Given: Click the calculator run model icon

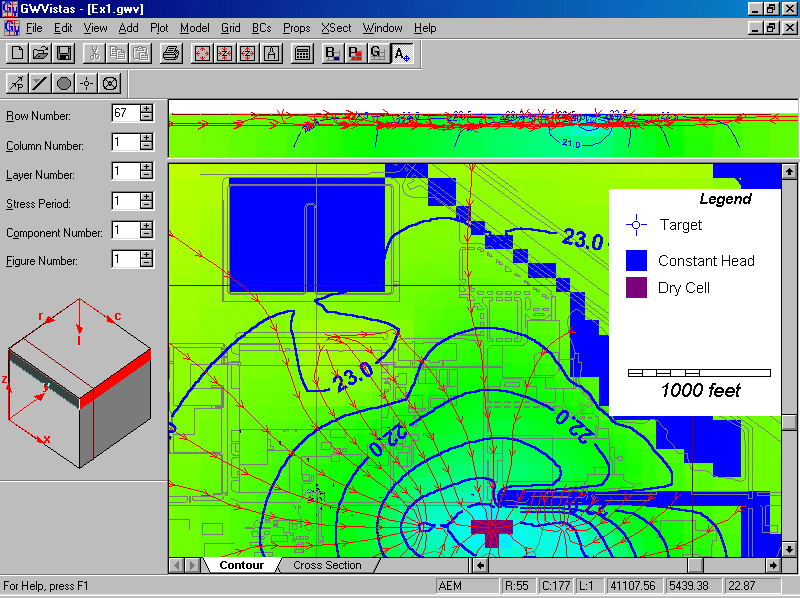Looking at the screenshot, I should pyautogui.click(x=302, y=53).
